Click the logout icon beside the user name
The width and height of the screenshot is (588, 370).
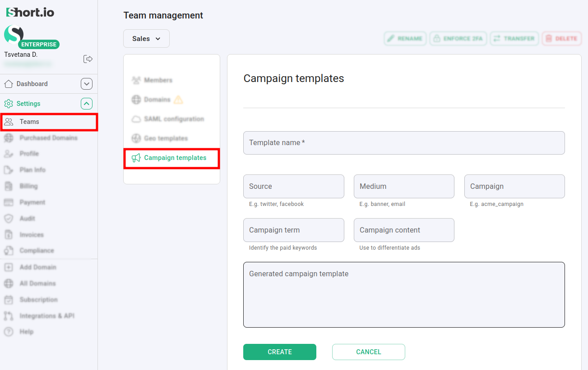(x=88, y=59)
